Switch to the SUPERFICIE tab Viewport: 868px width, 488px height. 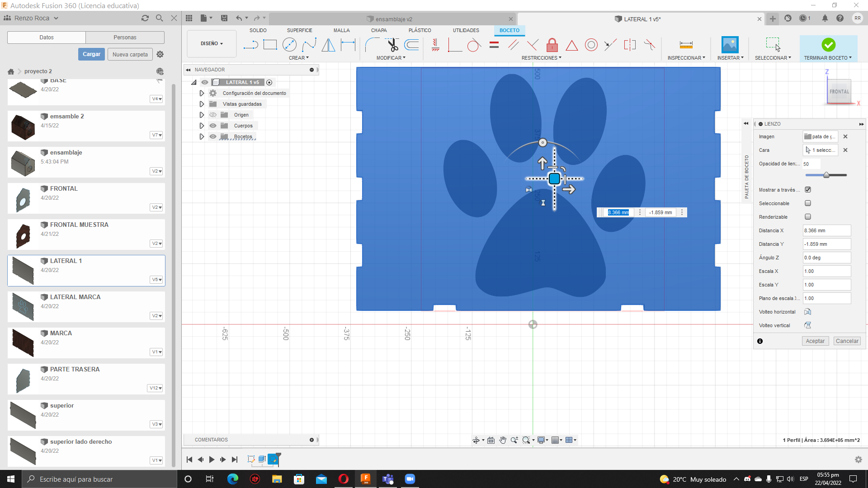300,30
